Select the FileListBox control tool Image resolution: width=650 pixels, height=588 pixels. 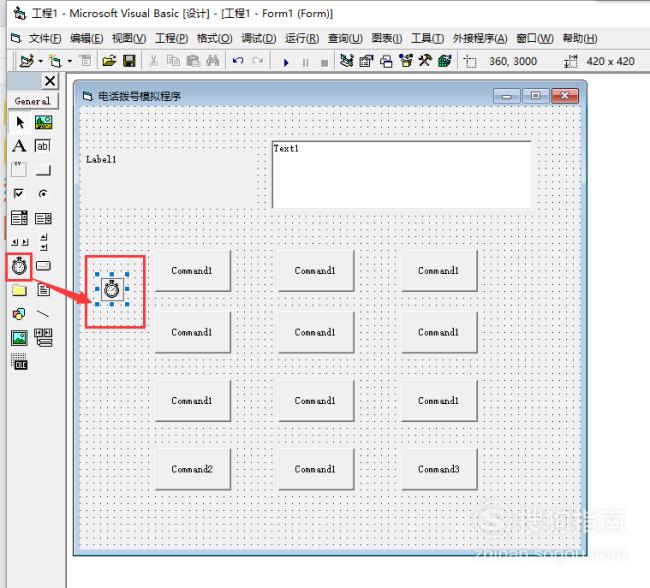tap(43, 290)
